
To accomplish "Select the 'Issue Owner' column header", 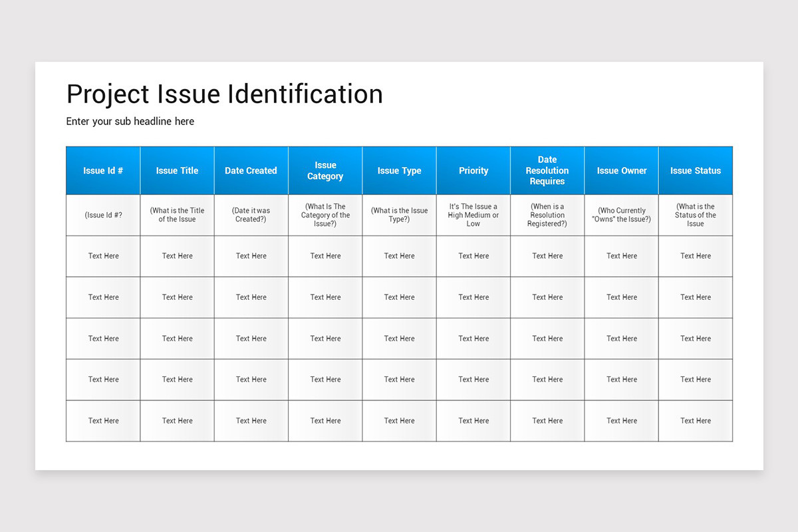I will (621, 170).
